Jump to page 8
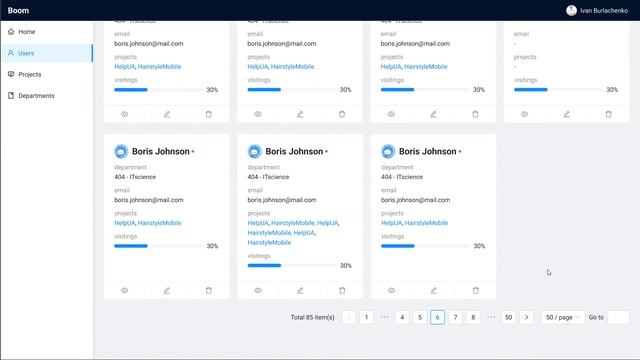Screen dimensions: 640x360 point(473,317)
